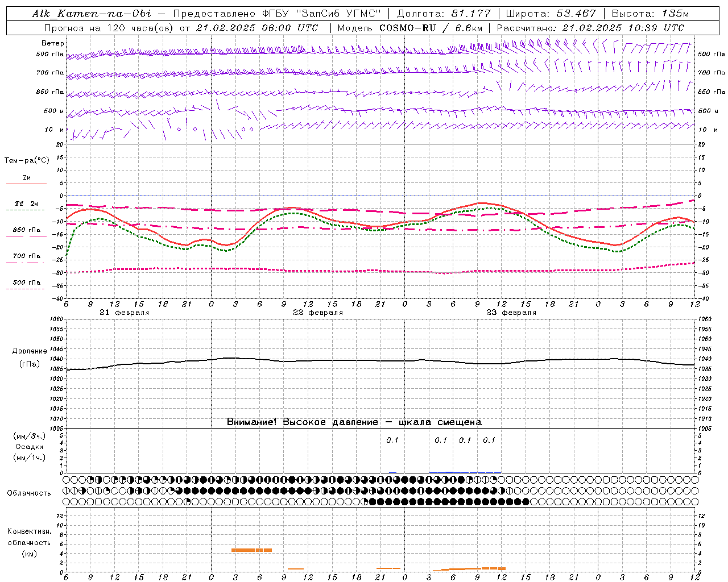Click the orange convective cloud bar near 5 km
728x582 pixels.
251,550
